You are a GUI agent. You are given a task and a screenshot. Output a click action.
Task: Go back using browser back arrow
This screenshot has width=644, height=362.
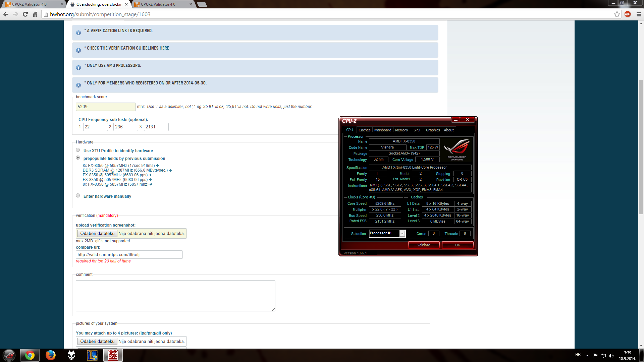6,14
